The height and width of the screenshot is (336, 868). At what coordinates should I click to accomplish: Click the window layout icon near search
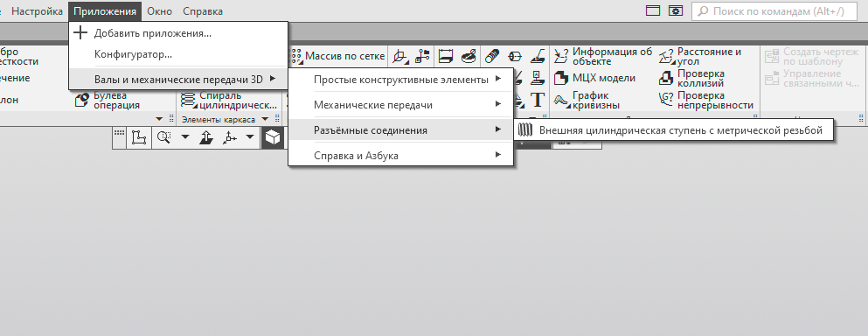(653, 11)
